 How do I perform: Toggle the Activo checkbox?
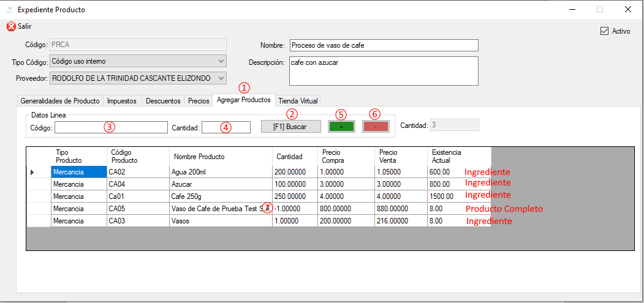coord(604,31)
